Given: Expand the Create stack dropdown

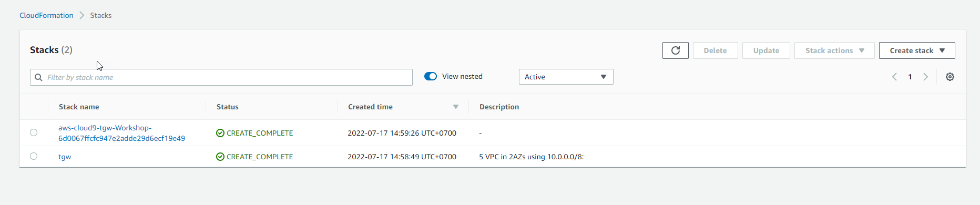Looking at the screenshot, I should (x=917, y=50).
